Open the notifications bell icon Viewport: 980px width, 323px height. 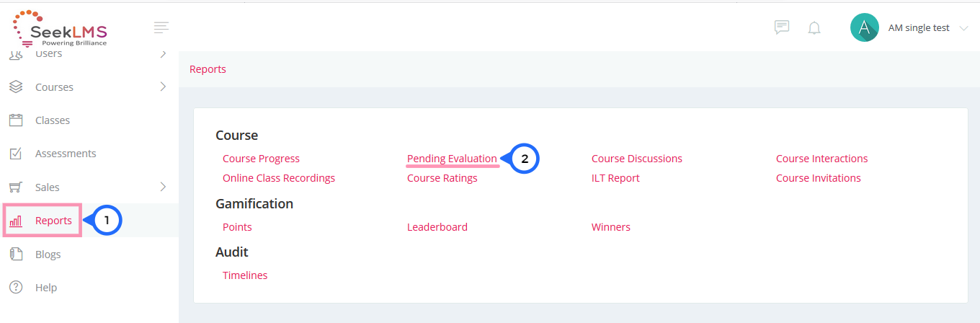point(814,28)
